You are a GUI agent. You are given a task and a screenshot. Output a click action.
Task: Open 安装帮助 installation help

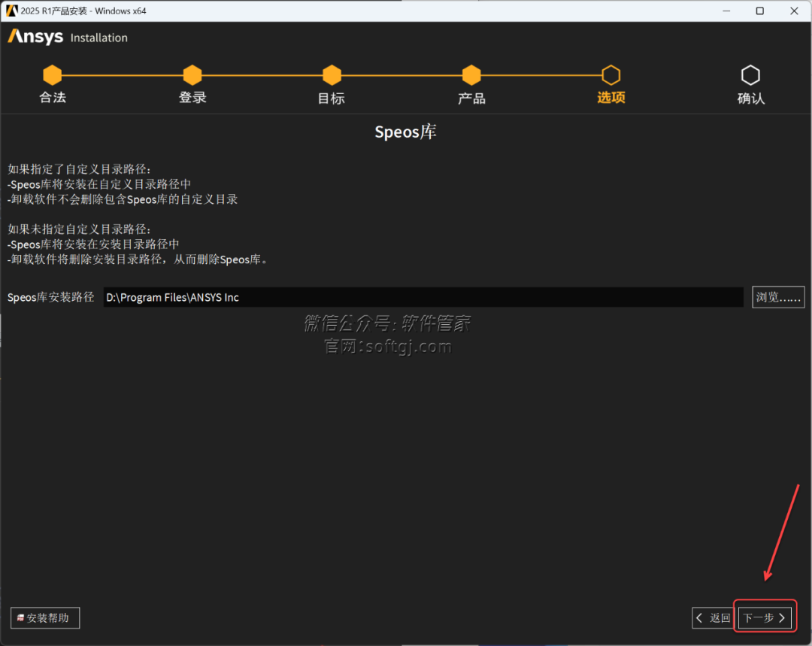[x=45, y=617]
